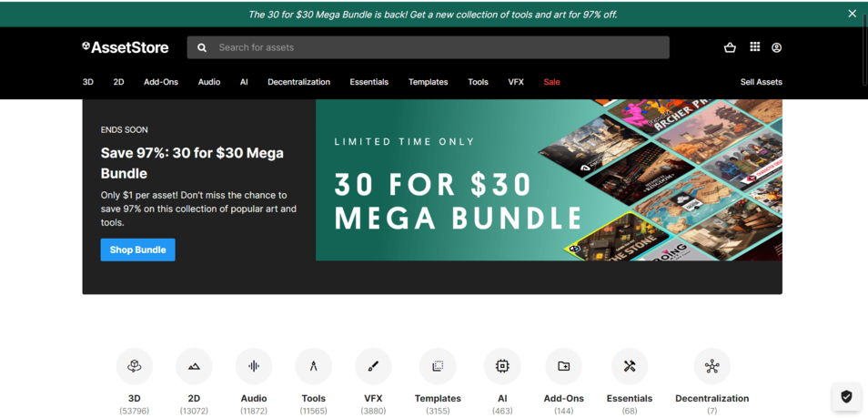Screen dimensions: 868x418
Task: Select the Audio waveform category icon
Action: (x=254, y=366)
